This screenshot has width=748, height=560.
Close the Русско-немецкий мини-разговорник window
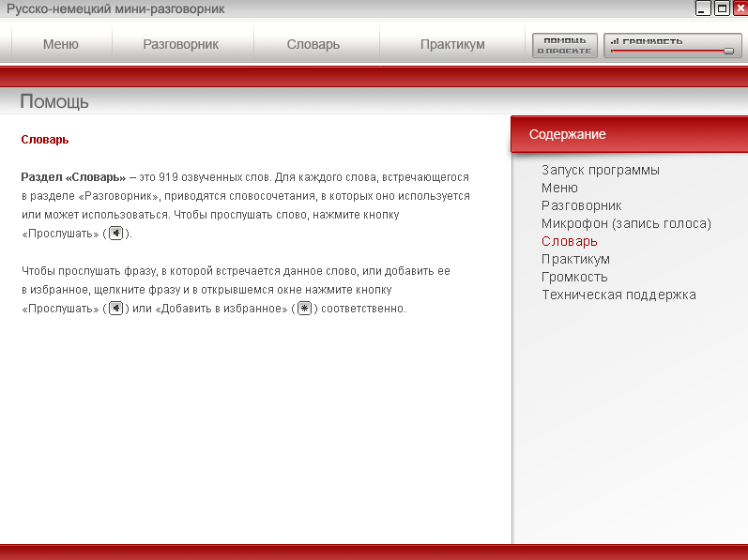tap(740, 8)
